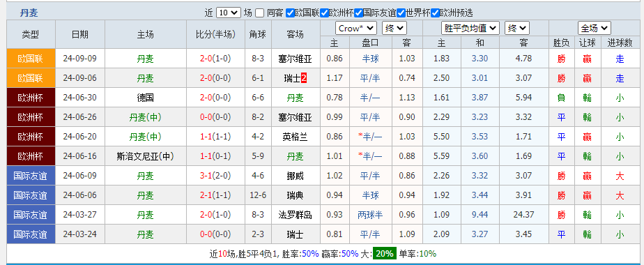Click the 两球半 handicap value

pos(371,215)
